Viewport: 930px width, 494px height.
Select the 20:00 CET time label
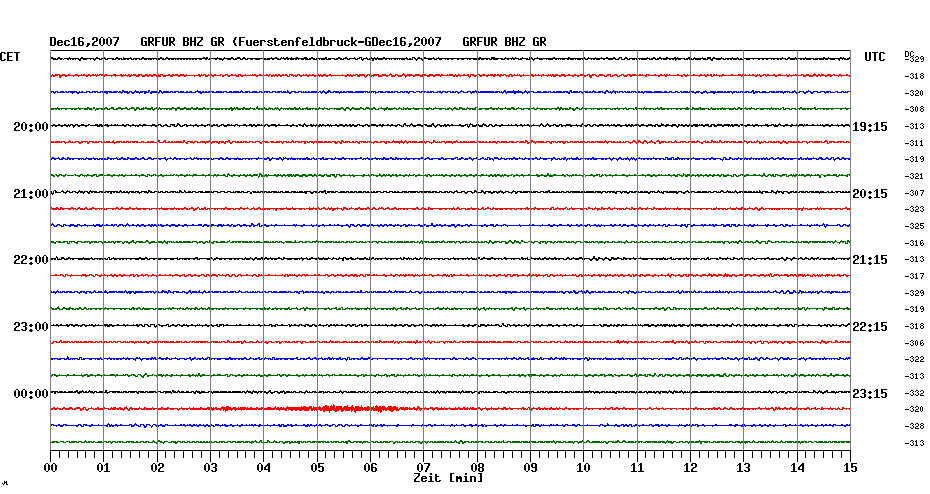point(31,127)
